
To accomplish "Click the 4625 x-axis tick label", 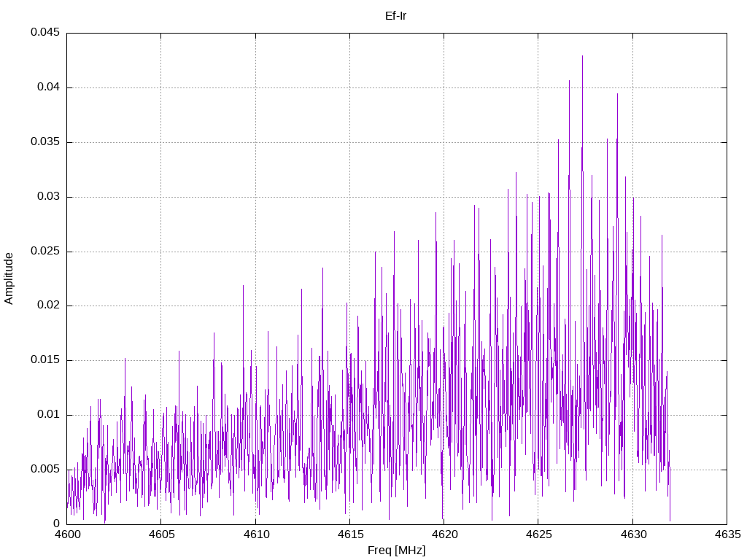I will click(x=539, y=534).
